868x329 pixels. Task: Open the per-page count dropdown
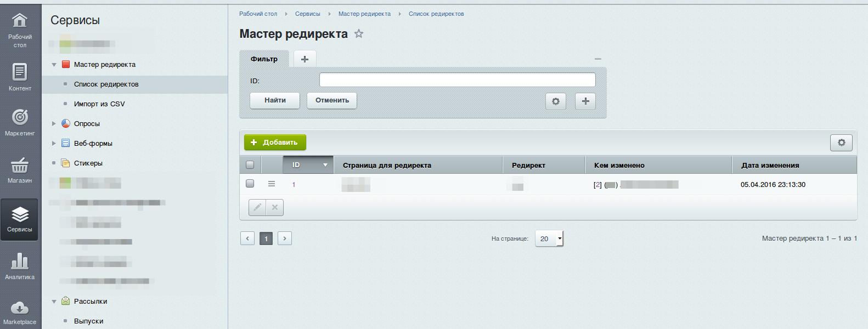tap(549, 239)
